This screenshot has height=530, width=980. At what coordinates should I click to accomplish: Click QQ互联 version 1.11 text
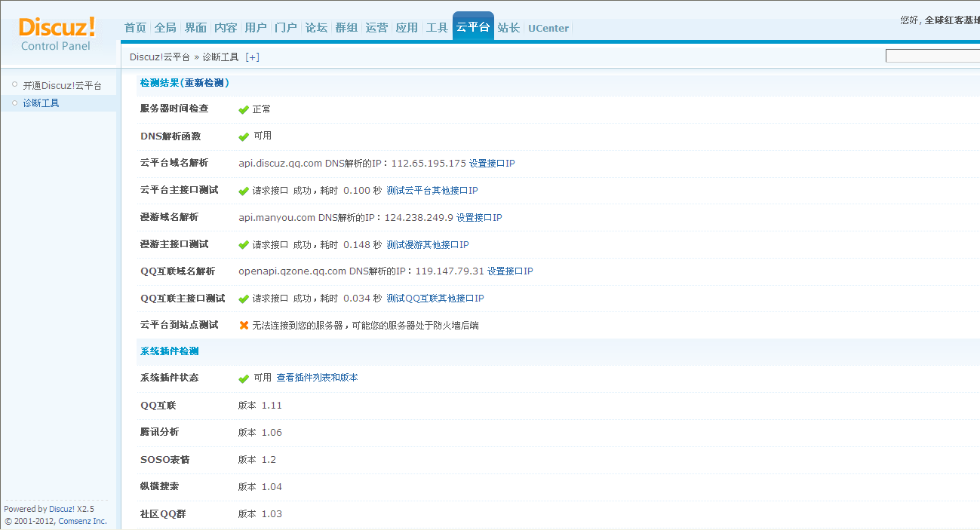click(x=260, y=406)
